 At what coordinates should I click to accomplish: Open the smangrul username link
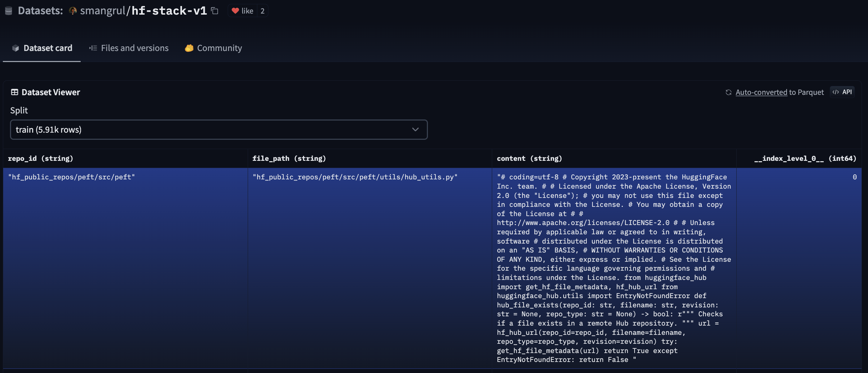[x=103, y=11]
